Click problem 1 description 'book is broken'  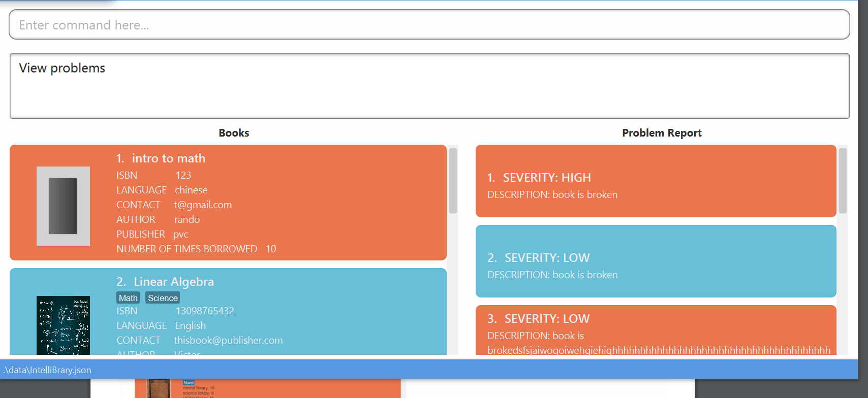(x=585, y=194)
